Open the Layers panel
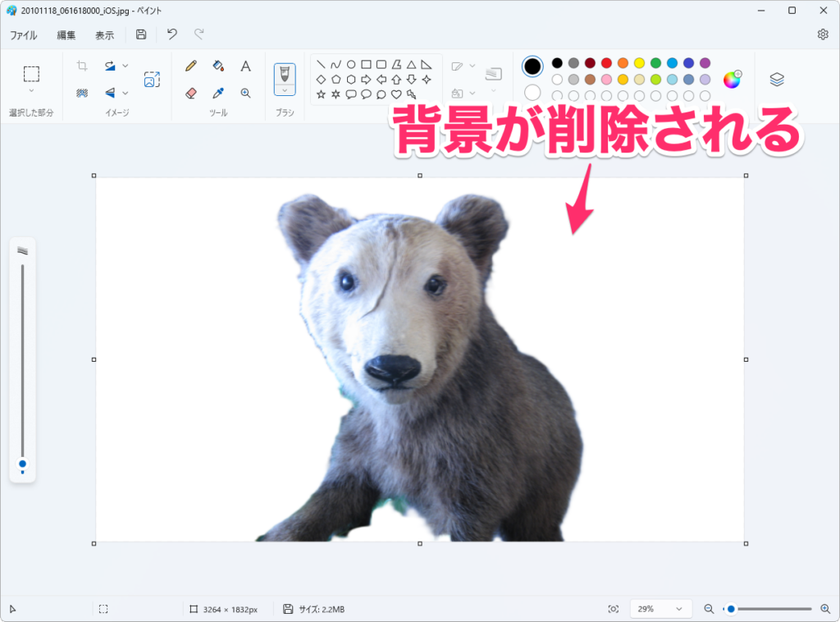This screenshot has height=622, width=840. [777, 79]
